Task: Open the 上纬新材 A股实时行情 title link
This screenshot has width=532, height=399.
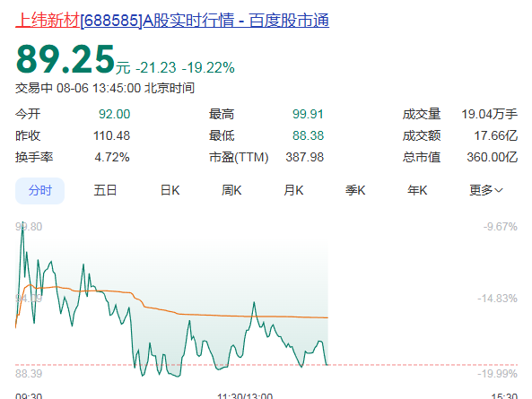Action: point(172,21)
